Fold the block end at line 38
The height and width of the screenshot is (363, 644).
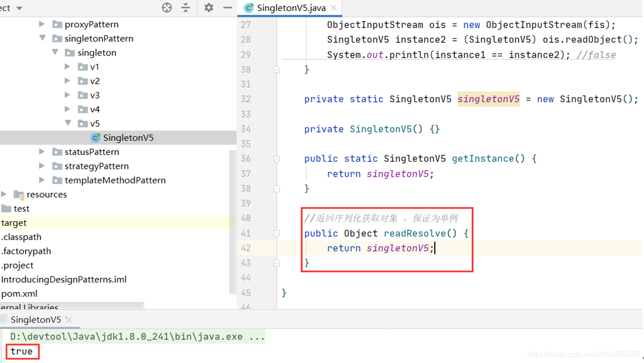pyautogui.click(x=277, y=188)
